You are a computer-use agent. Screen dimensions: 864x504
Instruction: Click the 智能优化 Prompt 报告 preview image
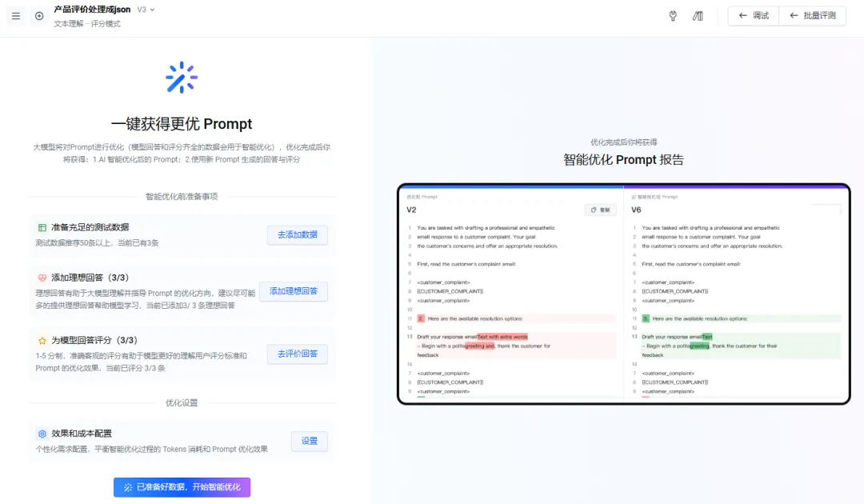(x=623, y=294)
